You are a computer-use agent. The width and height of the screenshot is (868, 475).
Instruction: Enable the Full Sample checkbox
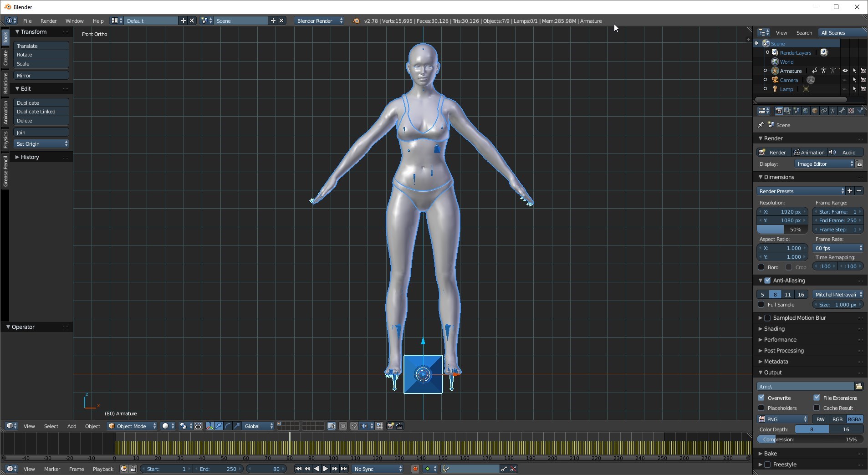click(x=761, y=305)
